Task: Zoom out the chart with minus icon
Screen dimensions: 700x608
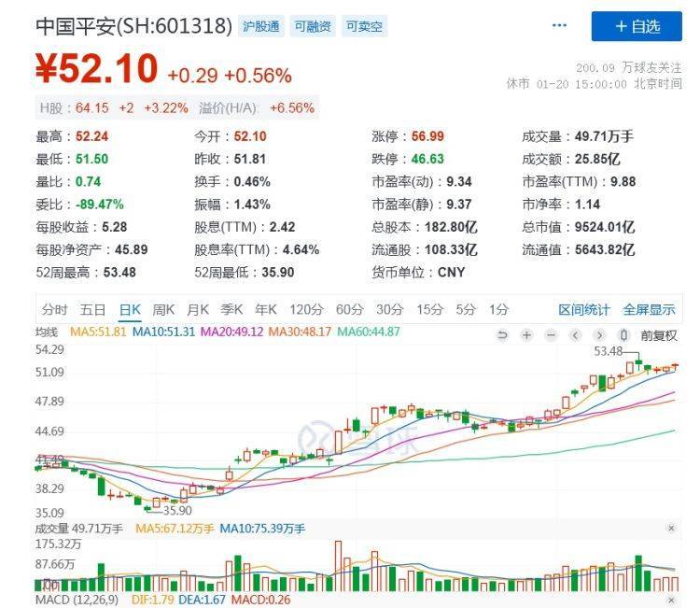Action: click(x=552, y=335)
